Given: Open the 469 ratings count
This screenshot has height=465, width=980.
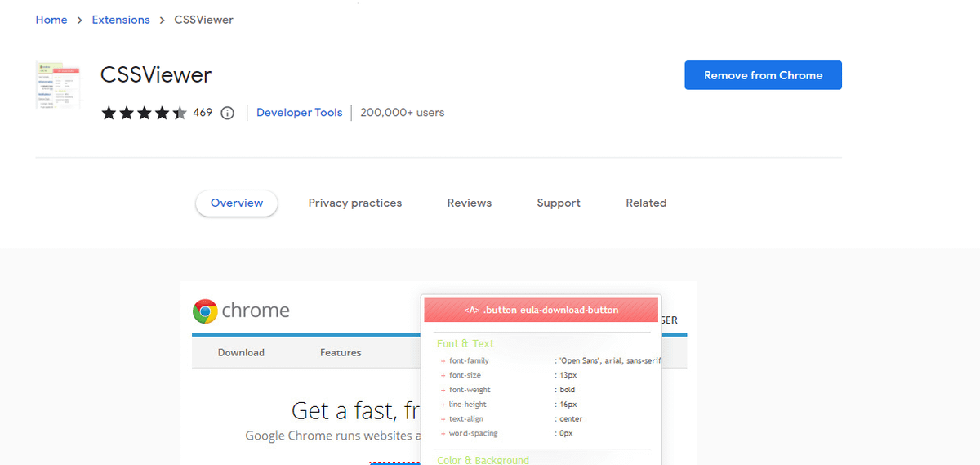Looking at the screenshot, I should (x=203, y=113).
